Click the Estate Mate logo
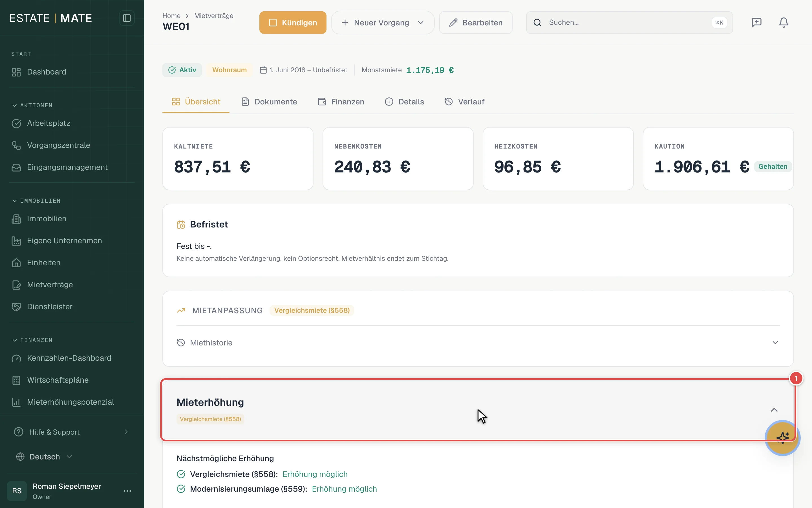Image resolution: width=812 pixels, height=508 pixels. 51,18
